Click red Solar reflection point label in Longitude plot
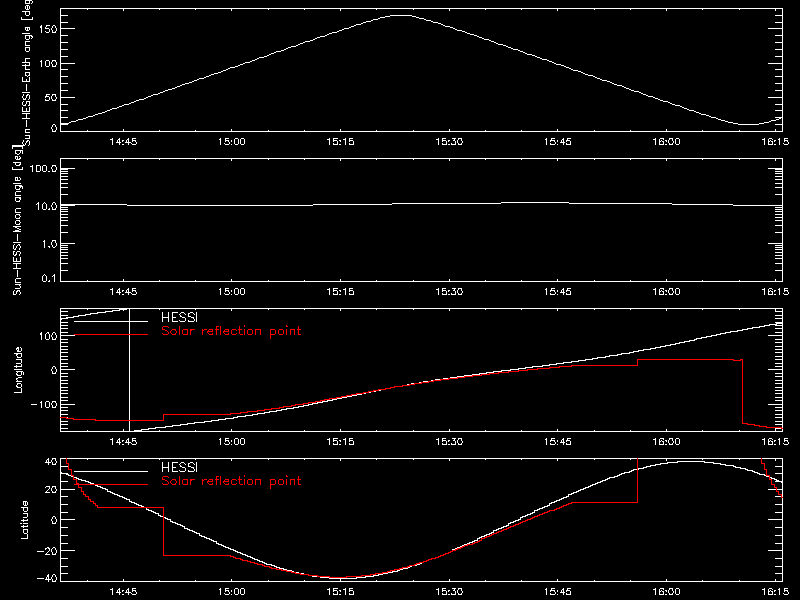Viewport: 800px width, 600px height. pos(231,331)
